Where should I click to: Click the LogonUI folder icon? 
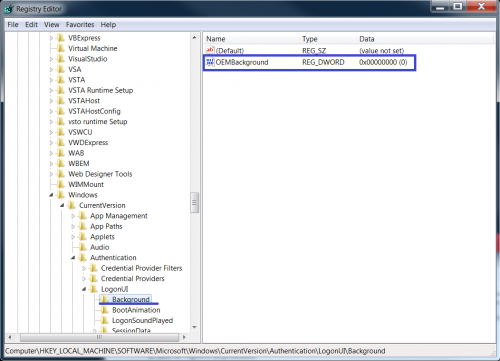[x=94, y=289]
